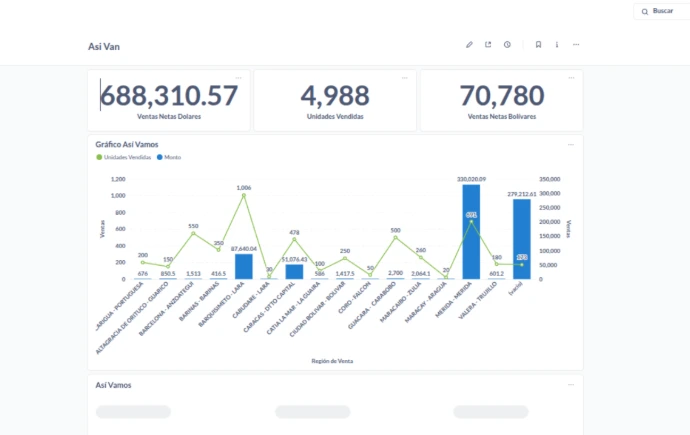
Task: Toggle Unidades Vendidas series in legend
Action: coord(128,157)
